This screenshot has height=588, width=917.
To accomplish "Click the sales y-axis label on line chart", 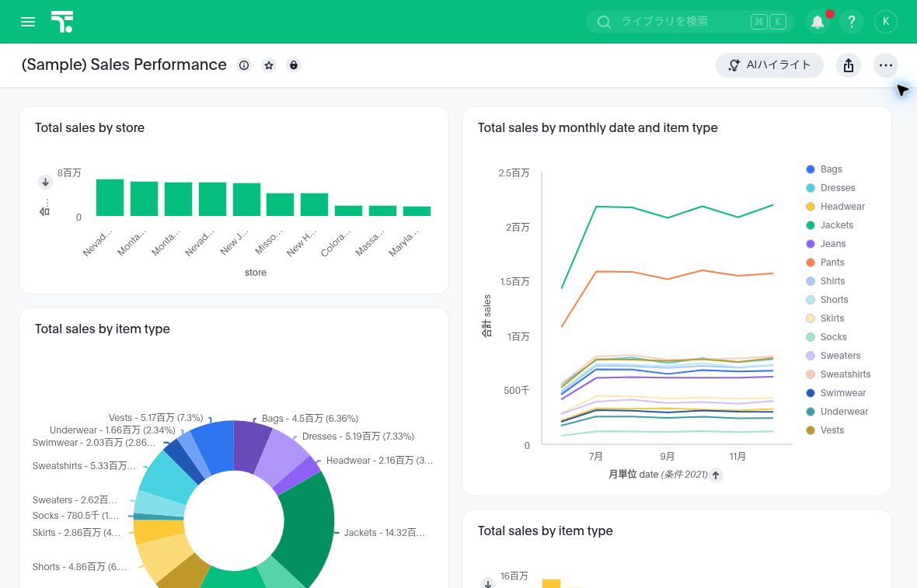I will 486,315.
